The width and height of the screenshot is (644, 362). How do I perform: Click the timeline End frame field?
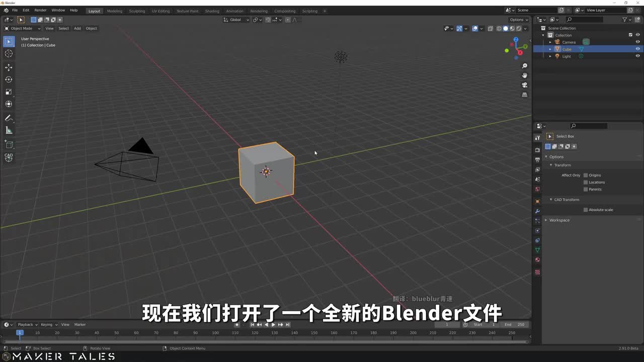(515, 324)
